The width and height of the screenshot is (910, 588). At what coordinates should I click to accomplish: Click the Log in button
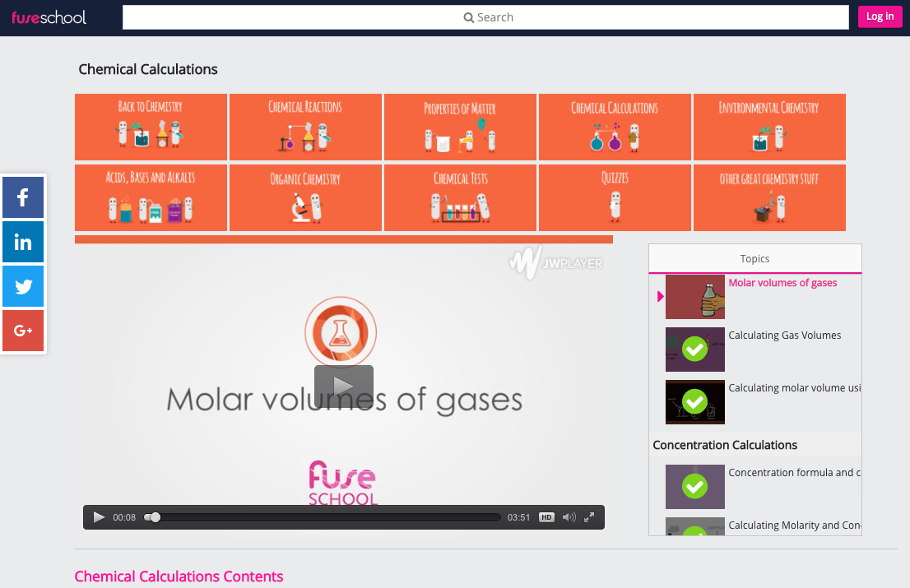(x=880, y=16)
